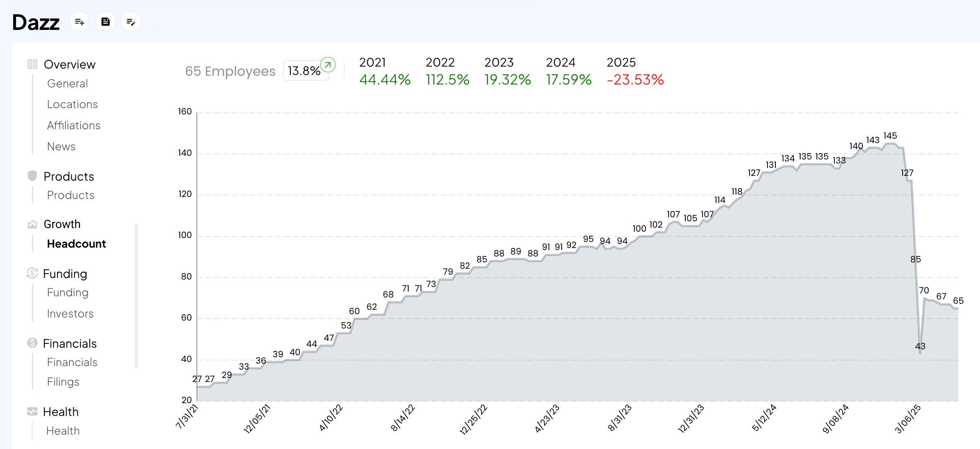Image resolution: width=980 pixels, height=449 pixels.
Task: Click the Products shield icon
Action: click(32, 176)
